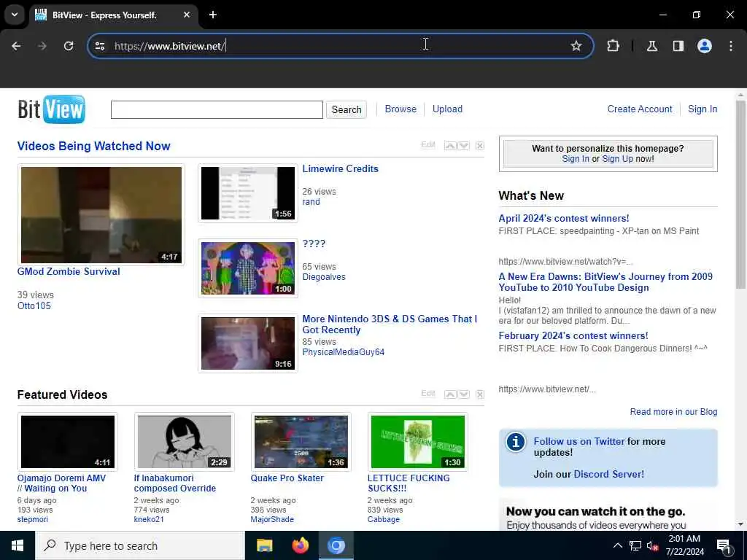
Task: Open the notification center icon
Action: click(x=724, y=545)
